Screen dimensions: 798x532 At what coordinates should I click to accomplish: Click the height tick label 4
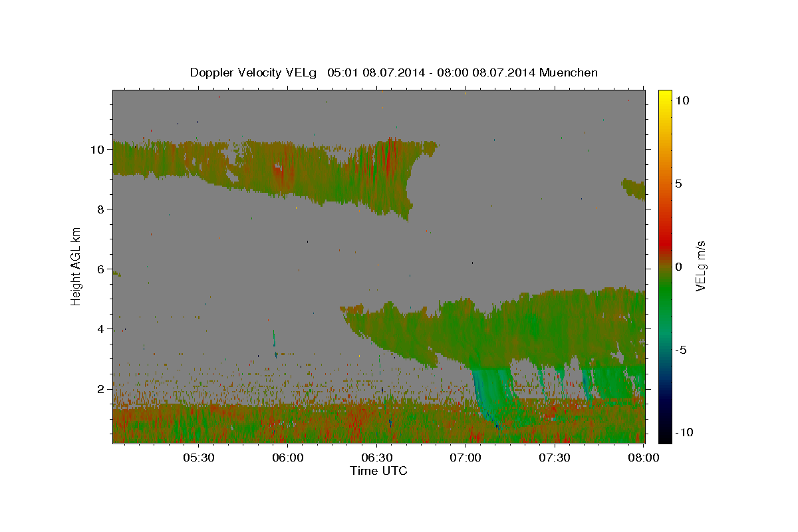101,329
